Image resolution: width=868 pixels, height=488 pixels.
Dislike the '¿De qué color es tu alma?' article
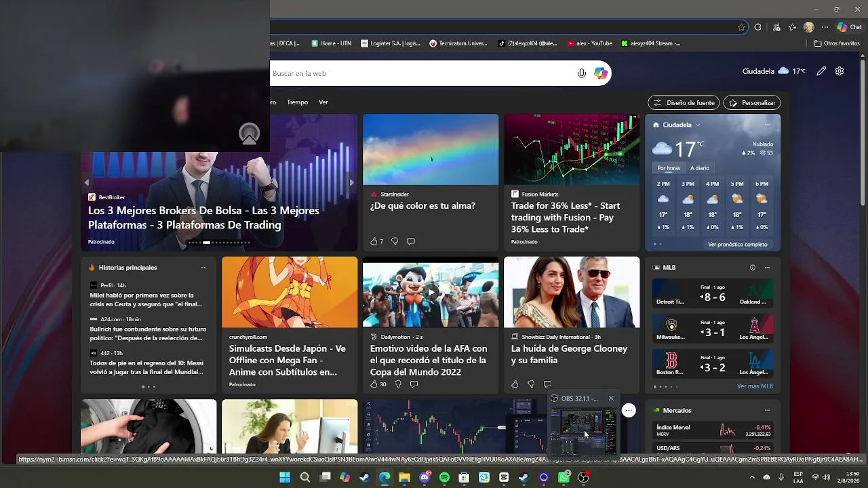[x=395, y=241]
